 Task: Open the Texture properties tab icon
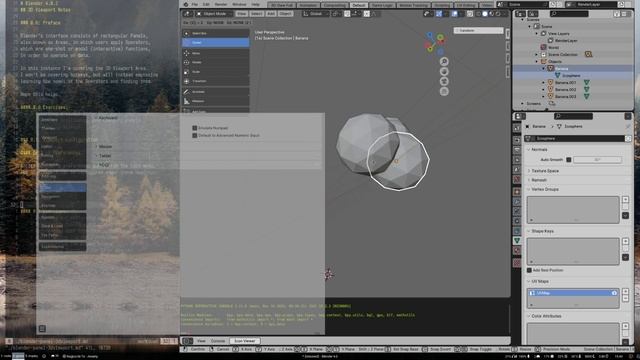[x=517, y=263]
